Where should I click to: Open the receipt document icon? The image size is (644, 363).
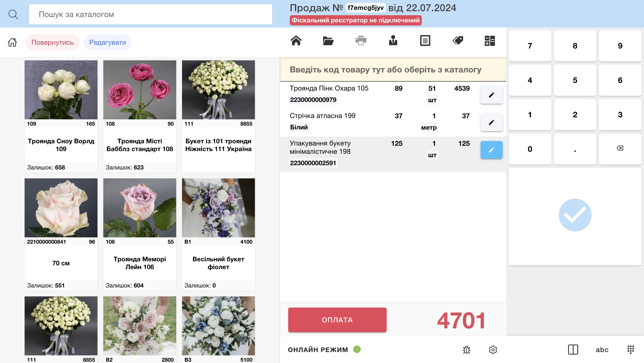click(425, 40)
